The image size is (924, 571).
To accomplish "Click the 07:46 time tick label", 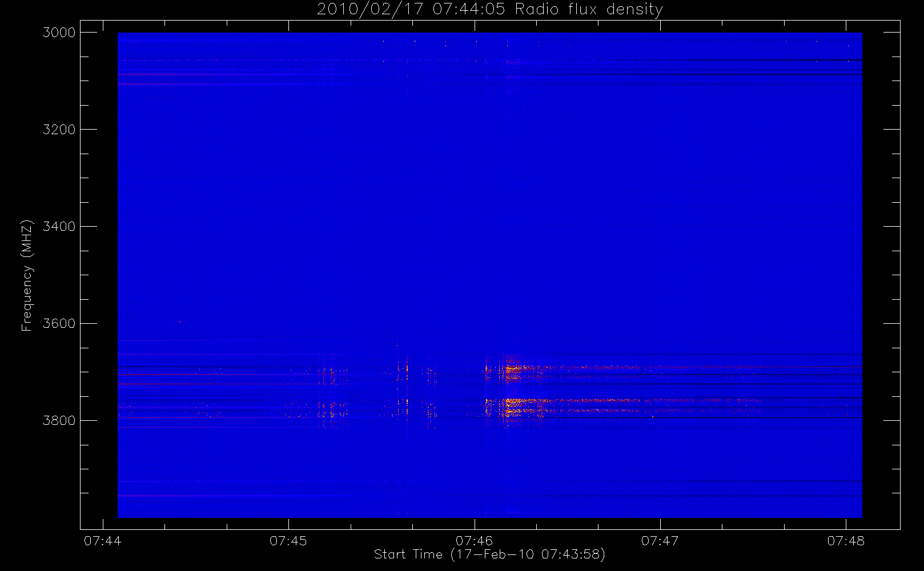I will click(474, 541).
